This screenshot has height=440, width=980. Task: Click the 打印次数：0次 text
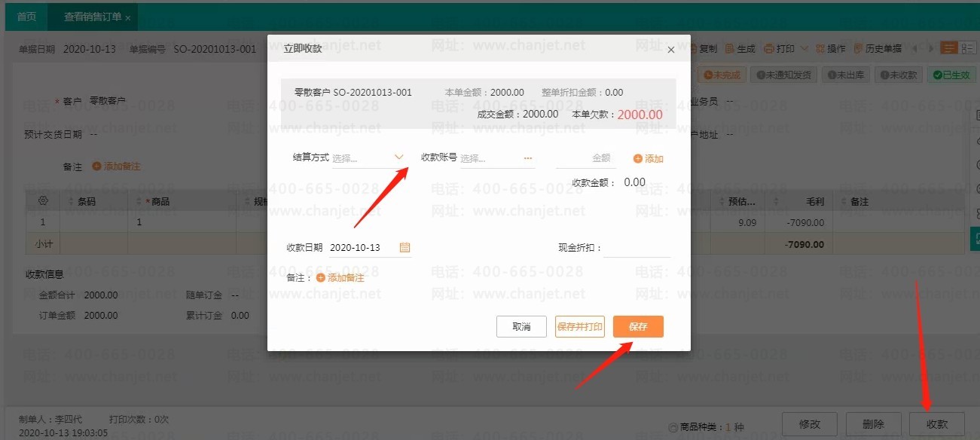click(x=139, y=419)
